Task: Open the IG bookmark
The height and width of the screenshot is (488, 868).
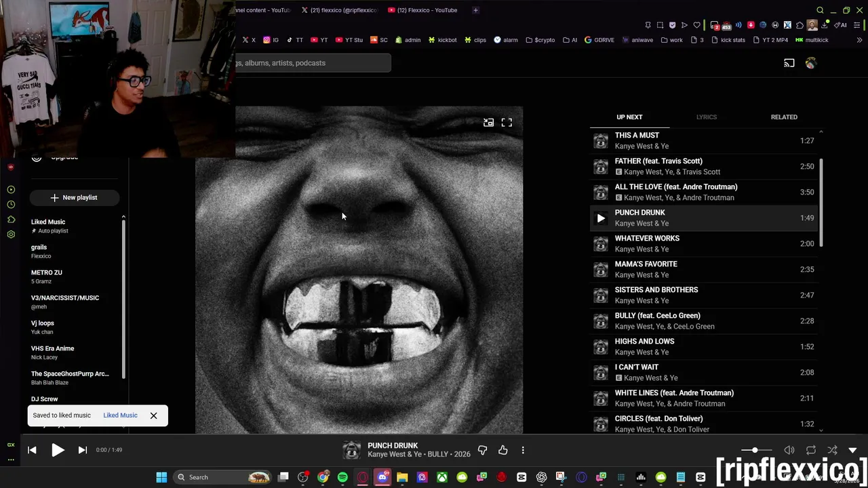Action: click(x=271, y=40)
